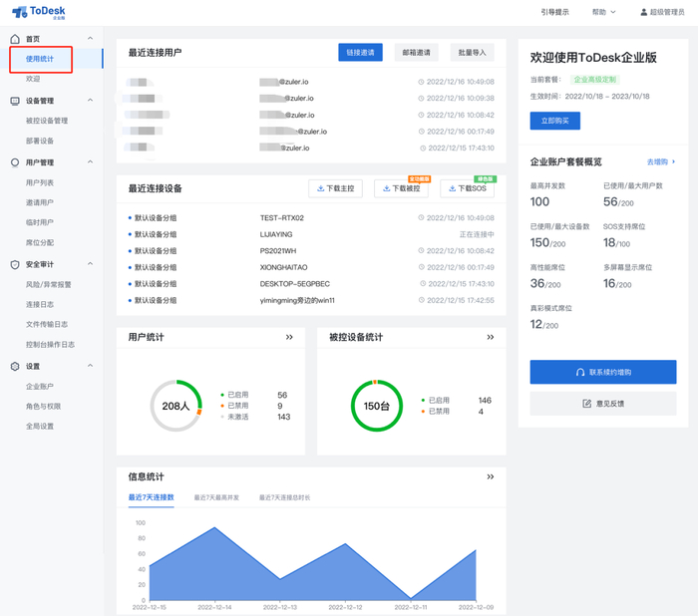
Task: Open 连接日志 in the sidebar
Action: point(40,304)
